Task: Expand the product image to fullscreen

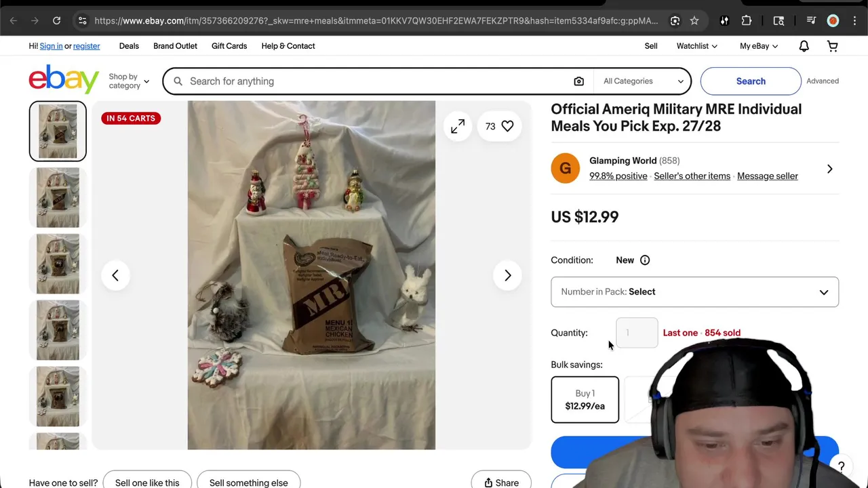Action: coord(458,126)
